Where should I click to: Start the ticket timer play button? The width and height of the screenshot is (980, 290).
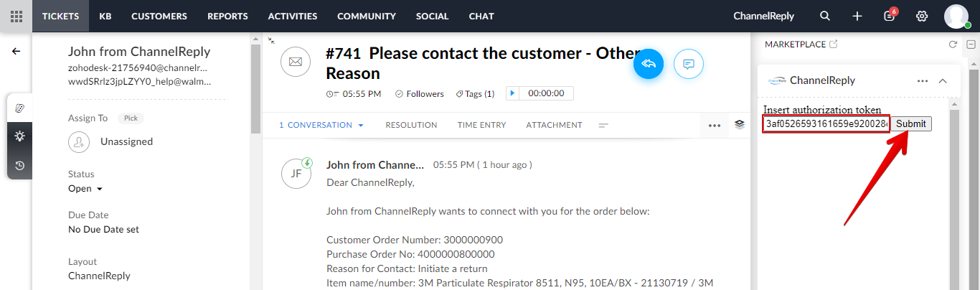click(512, 93)
